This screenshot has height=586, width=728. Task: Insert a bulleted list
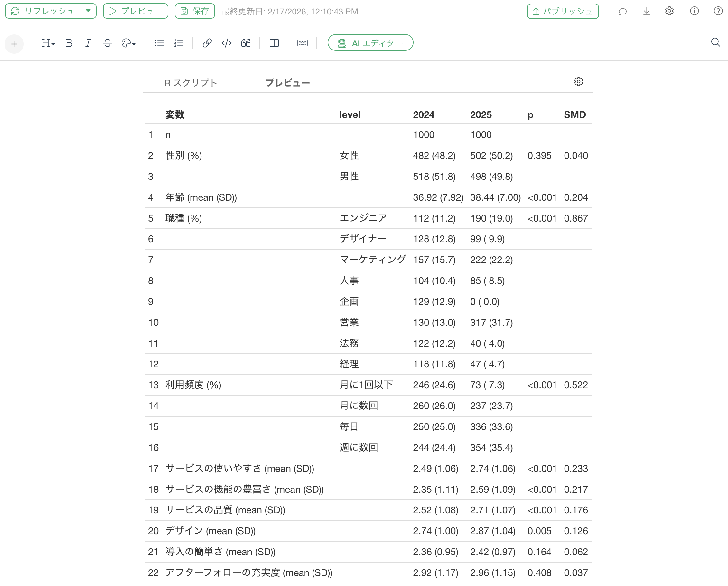point(159,43)
